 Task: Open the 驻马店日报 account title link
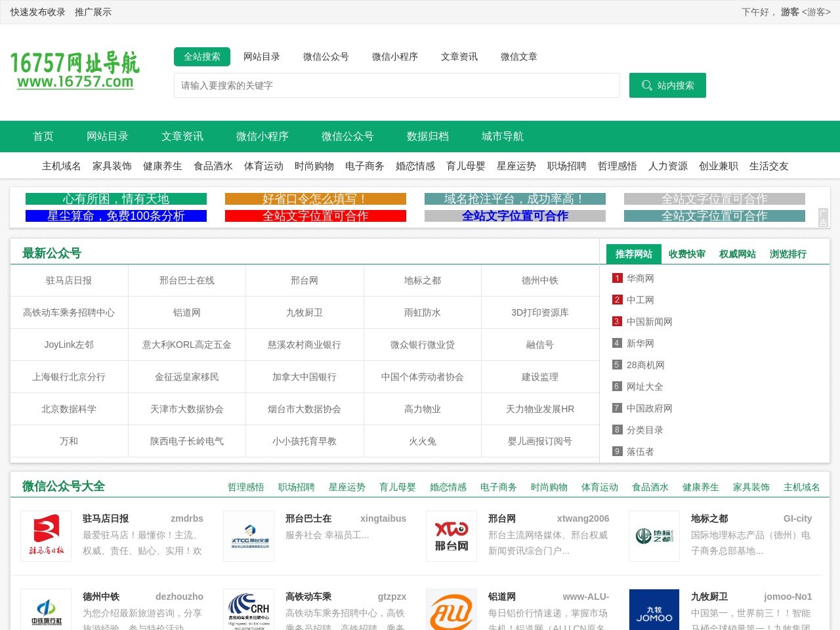(106, 518)
